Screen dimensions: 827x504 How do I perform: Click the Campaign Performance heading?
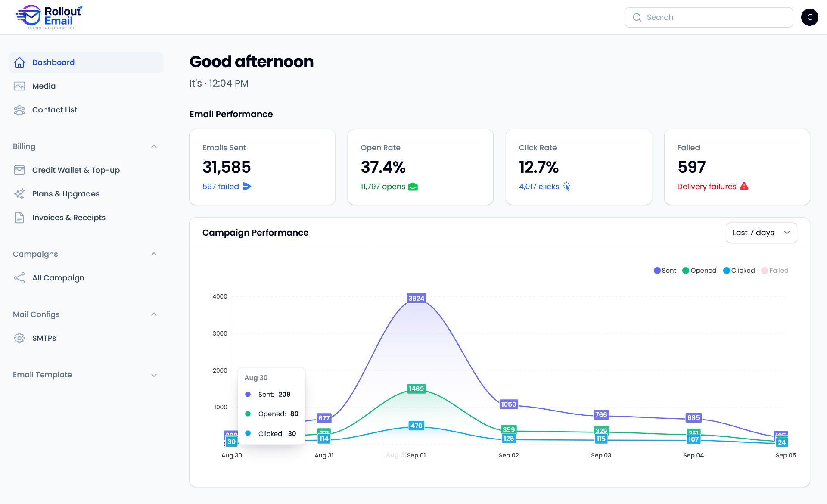(255, 233)
